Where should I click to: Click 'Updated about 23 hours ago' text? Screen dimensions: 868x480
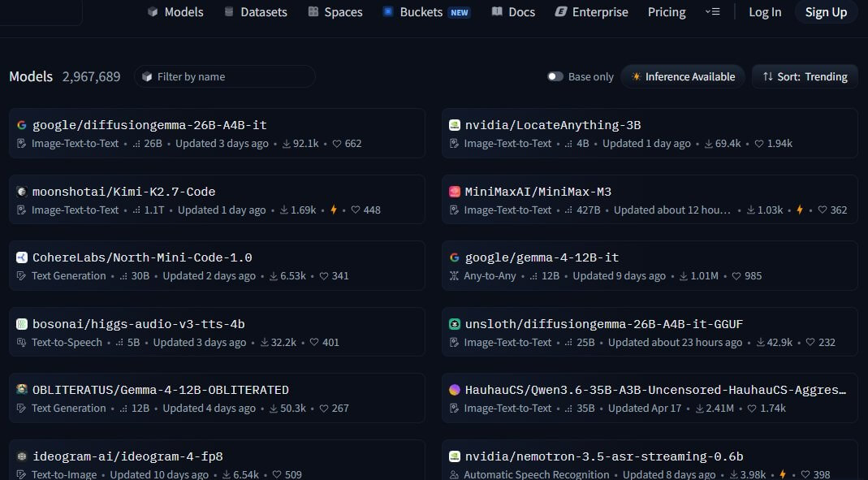[675, 342]
